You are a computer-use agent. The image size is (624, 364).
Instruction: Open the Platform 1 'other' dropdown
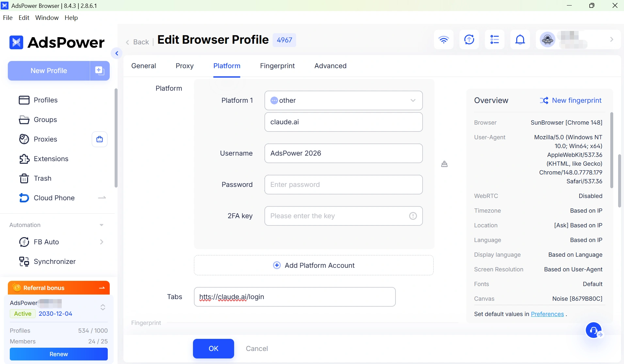pos(344,100)
